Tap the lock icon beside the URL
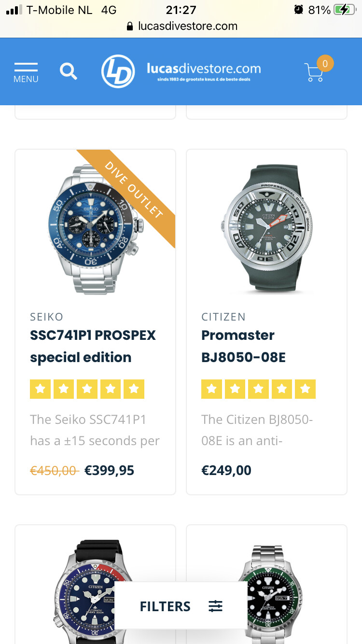This screenshot has height=644, width=362. point(129,26)
